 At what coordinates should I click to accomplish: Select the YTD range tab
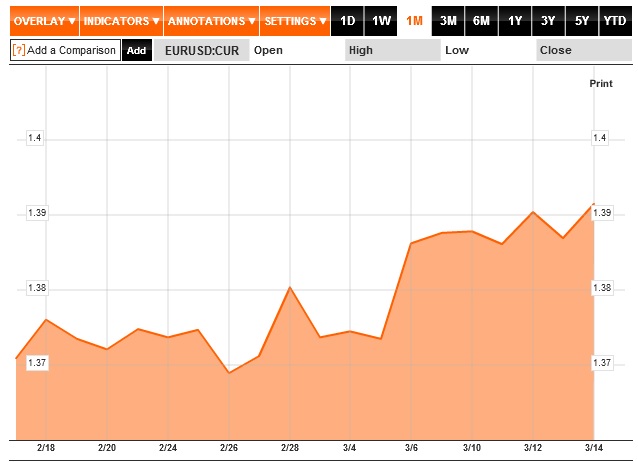pyautogui.click(x=614, y=20)
